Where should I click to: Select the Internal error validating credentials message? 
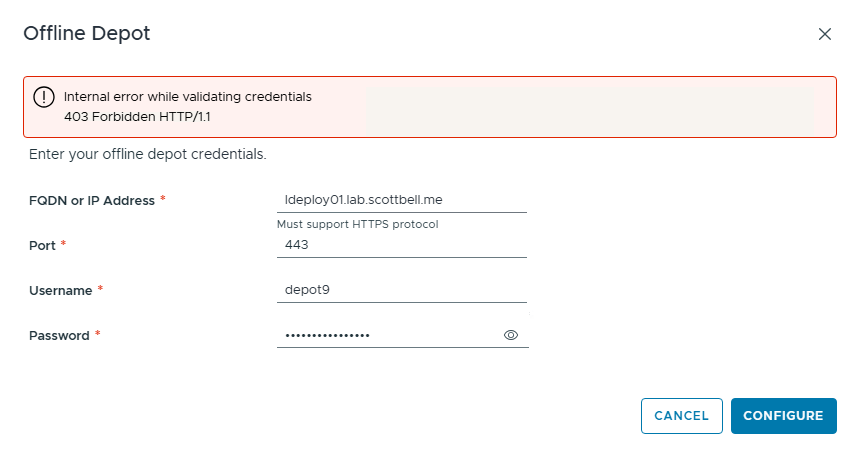click(188, 97)
